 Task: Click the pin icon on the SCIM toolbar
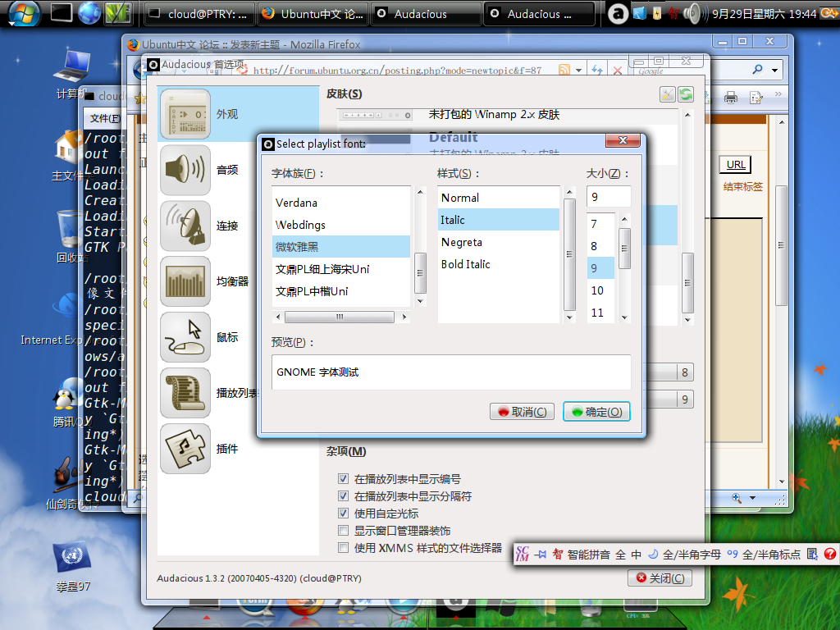point(540,555)
